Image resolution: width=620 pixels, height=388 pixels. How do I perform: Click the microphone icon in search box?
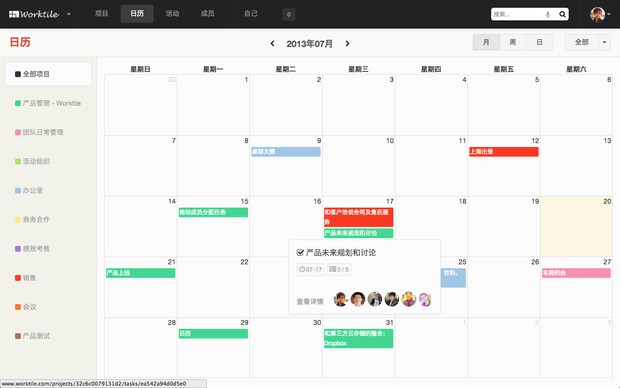point(548,15)
